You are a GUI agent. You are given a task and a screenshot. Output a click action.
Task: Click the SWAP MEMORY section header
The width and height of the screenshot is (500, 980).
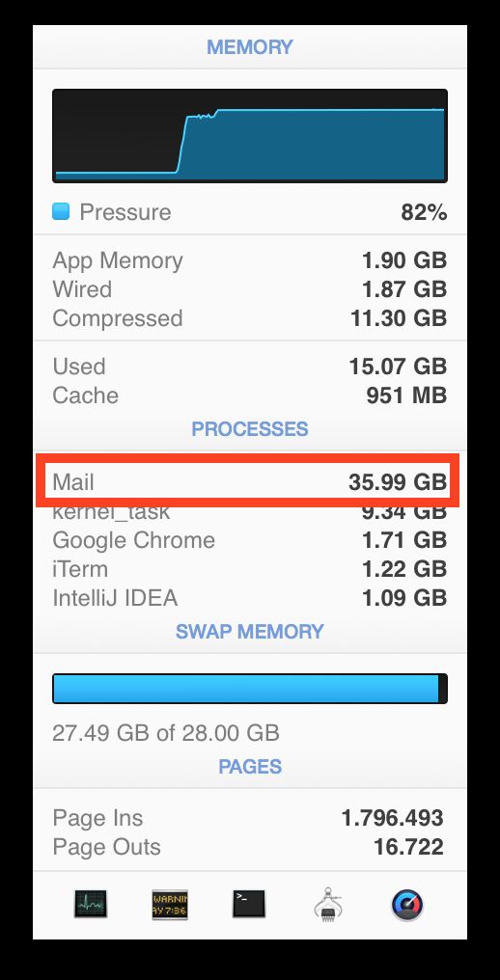pos(250,631)
